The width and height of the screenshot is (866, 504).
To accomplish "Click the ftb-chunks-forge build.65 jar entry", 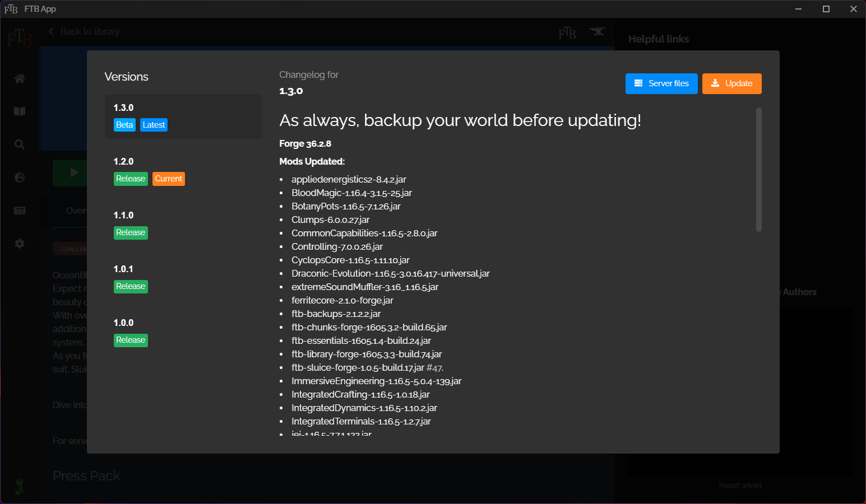I will 369,328.
